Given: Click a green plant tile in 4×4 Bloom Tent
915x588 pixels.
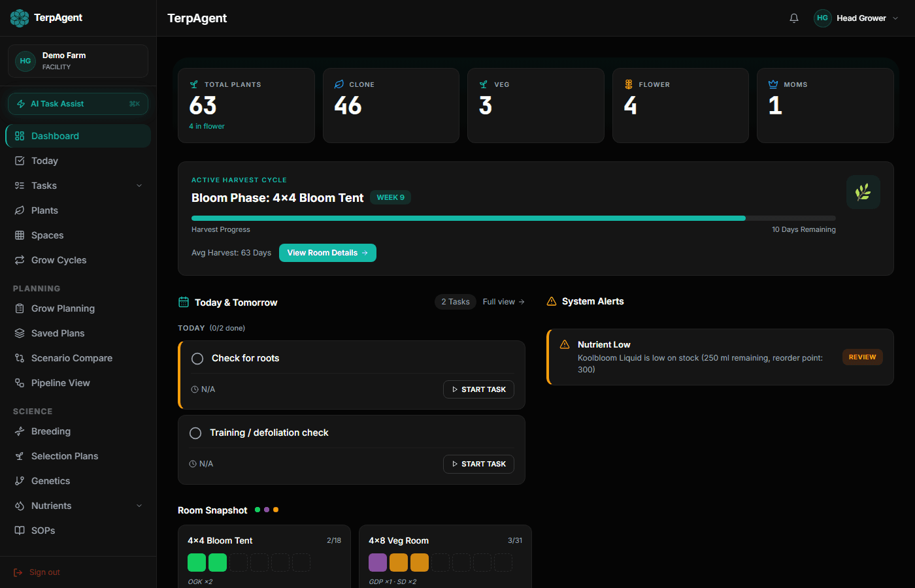Looking at the screenshot, I should [196, 562].
